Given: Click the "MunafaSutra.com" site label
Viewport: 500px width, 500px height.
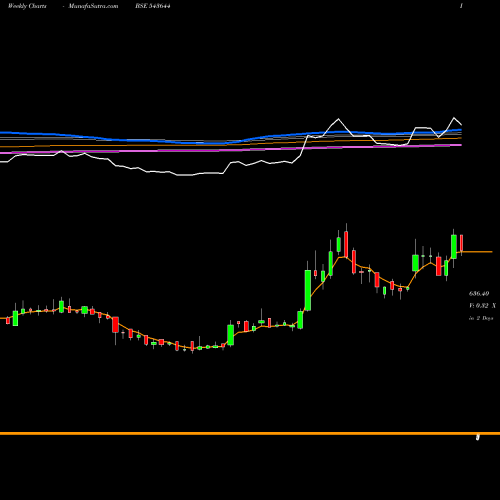Looking at the screenshot, I should click(x=93, y=6).
